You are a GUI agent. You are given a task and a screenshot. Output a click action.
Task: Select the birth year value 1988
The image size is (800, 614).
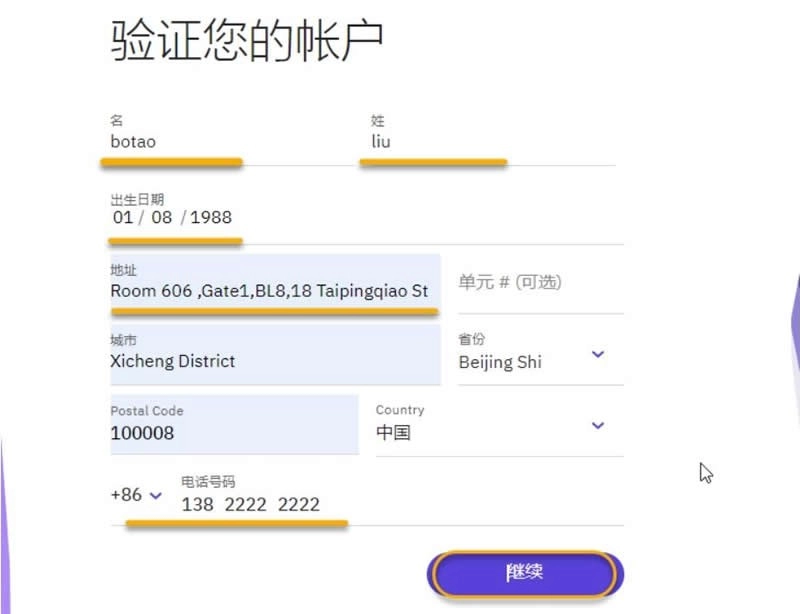211,217
